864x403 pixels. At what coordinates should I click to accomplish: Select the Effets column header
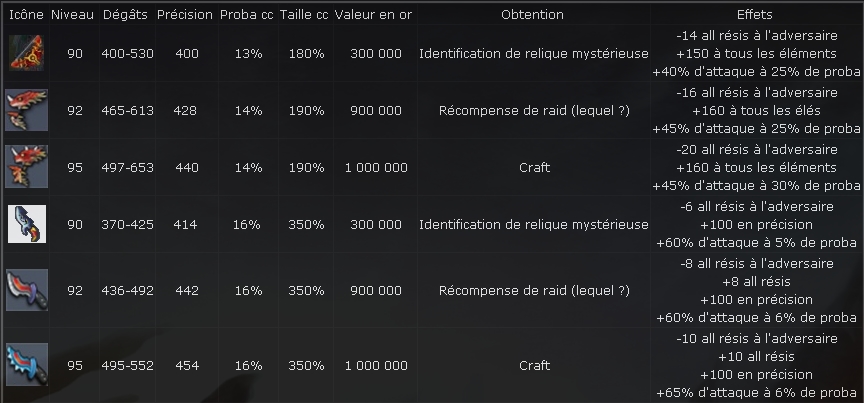pyautogui.click(x=755, y=15)
